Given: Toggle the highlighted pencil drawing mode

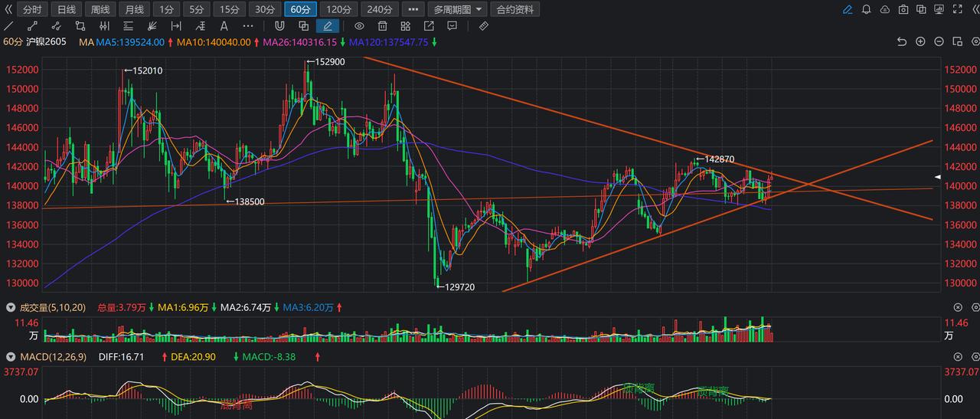Looking at the screenshot, I should (x=328, y=26).
